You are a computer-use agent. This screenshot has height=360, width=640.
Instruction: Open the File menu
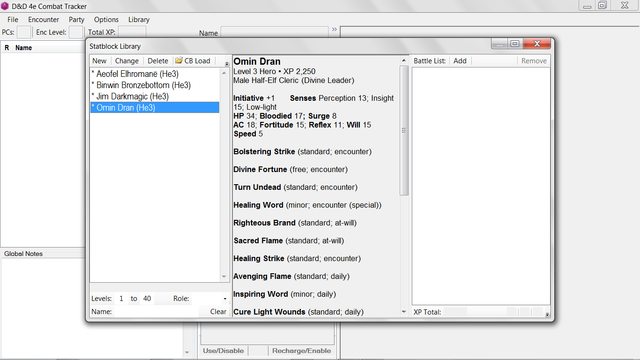tap(13, 20)
